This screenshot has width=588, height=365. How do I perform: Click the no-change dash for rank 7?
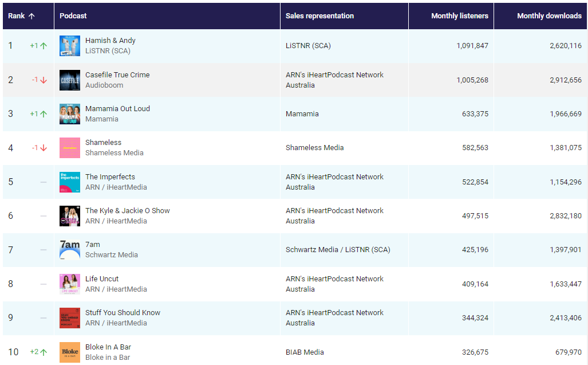[x=44, y=250]
